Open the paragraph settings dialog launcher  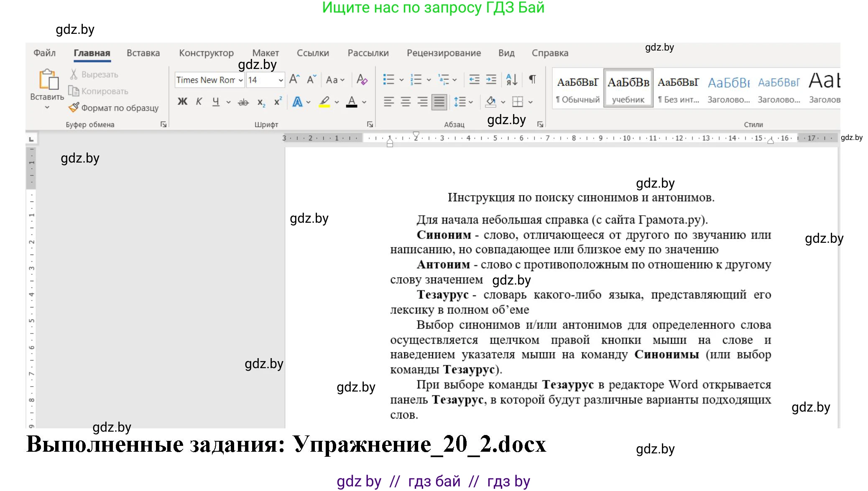[x=541, y=124]
